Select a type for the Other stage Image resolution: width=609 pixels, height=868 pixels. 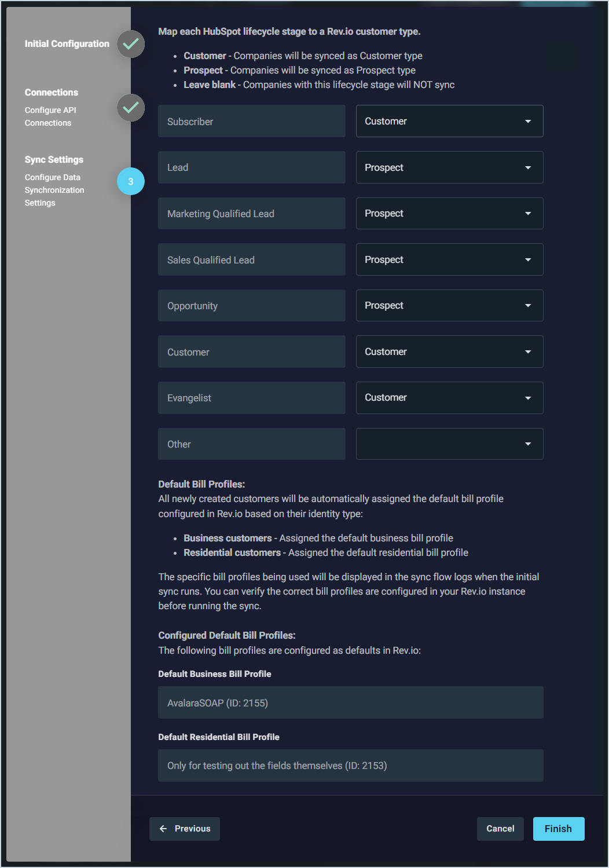[x=449, y=444]
